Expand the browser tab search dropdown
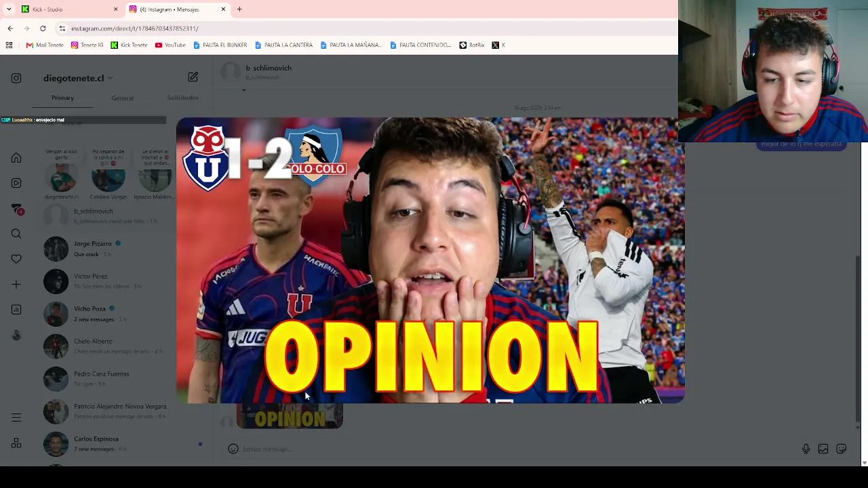This screenshot has height=488, width=868. [x=9, y=9]
